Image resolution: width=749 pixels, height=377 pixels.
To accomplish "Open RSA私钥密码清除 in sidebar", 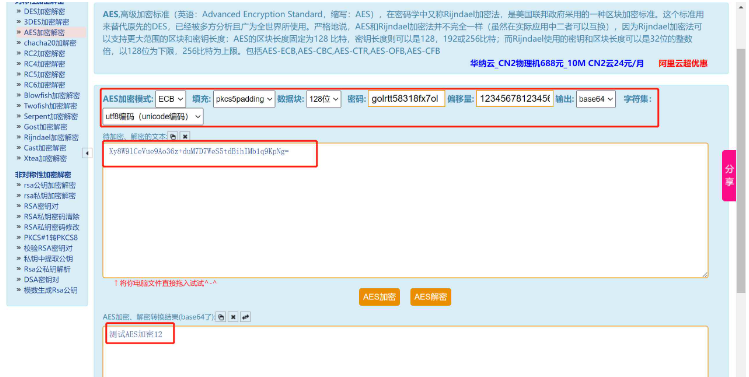I will pyautogui.click(x=52, y=216).
